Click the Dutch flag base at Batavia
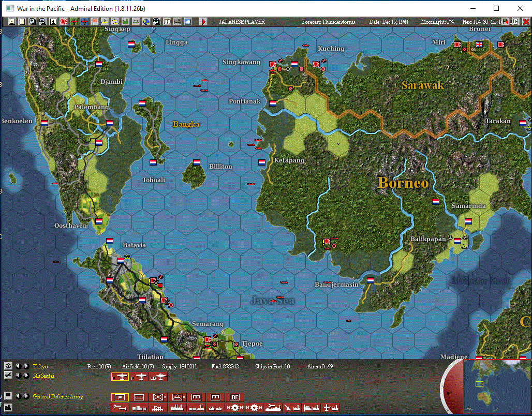The width and height of the screenshot is (532, 416). (x=121, y=261)
